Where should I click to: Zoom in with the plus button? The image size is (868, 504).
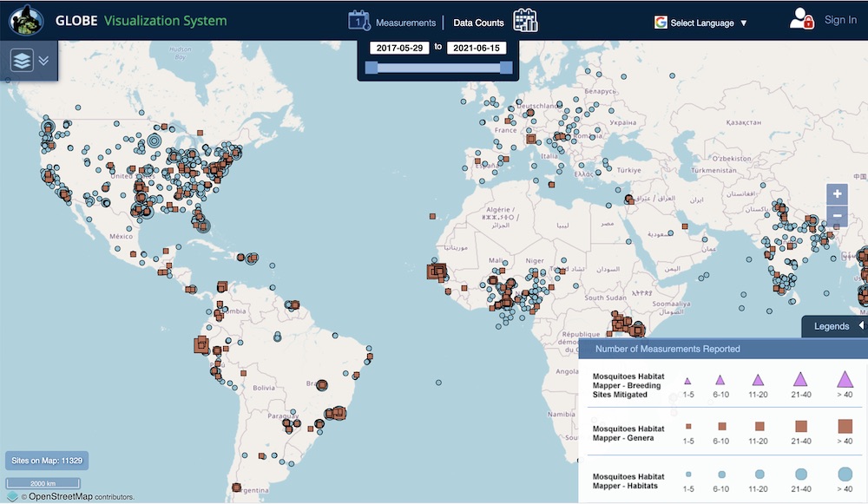[837, 194]
